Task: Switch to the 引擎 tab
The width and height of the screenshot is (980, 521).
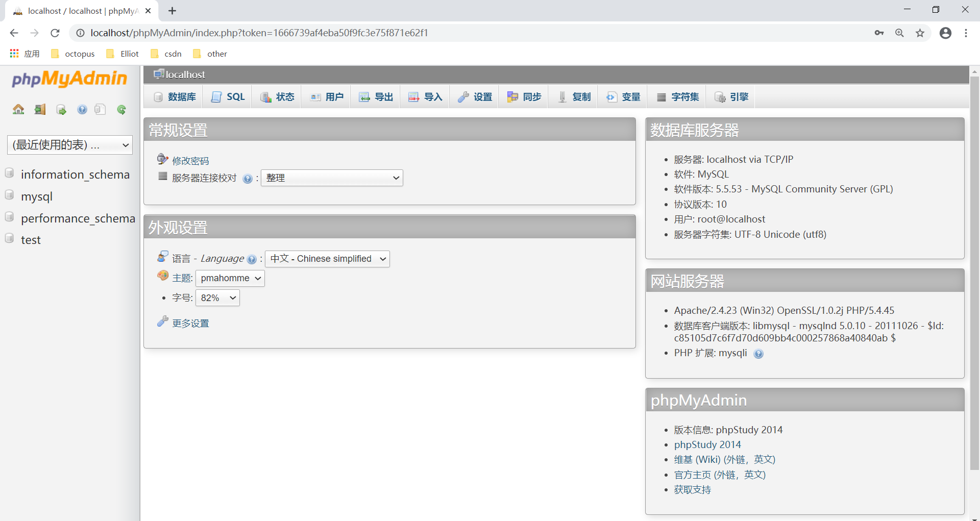Action: pyautogui.click(x=731, y=97)
